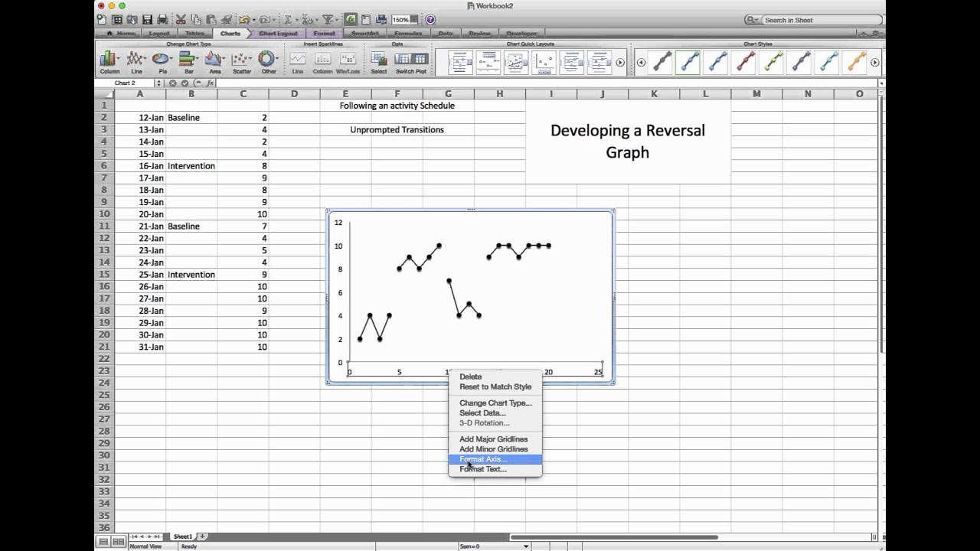Choose Select Data from context menu
980x551 pixels.
(495, 412)
